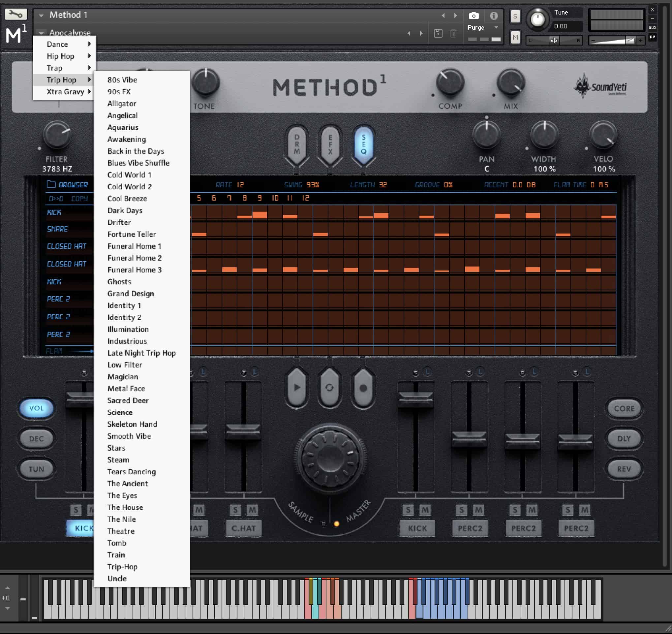The image size is (672, 634).
Task: Click the sequencer record button
Action: point(363,388)
